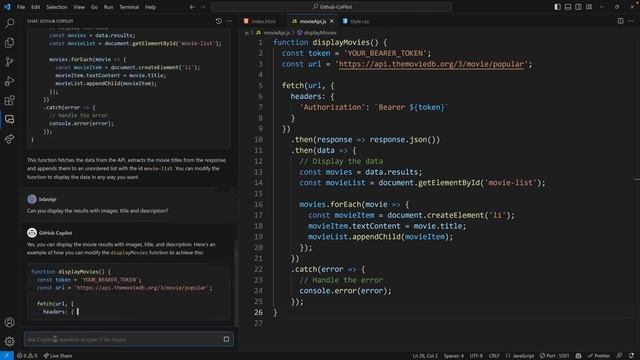Open the Run menu
Image resolution: width=640 pixels, height=360 pixels.
[108, 7]
